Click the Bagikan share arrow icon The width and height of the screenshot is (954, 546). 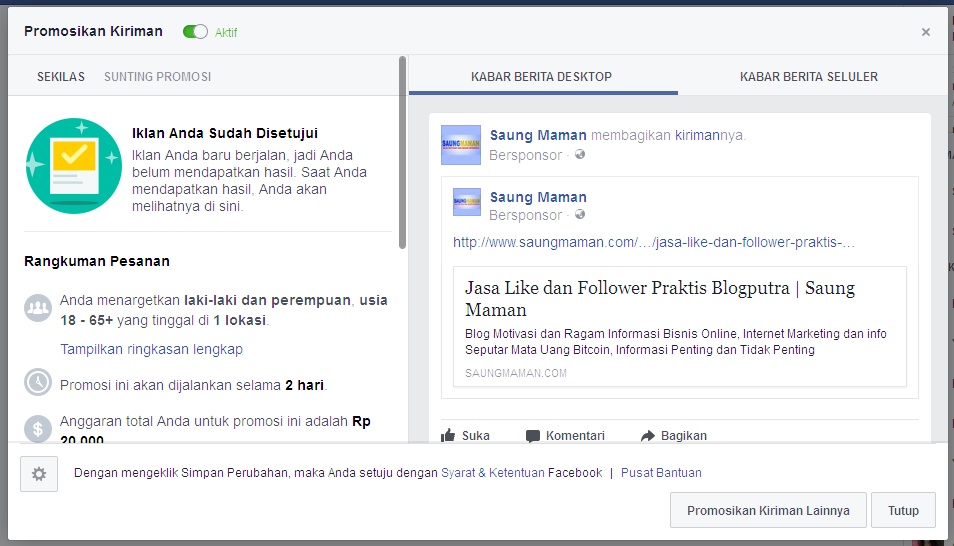pyautogui.click(x=647, y=436)
